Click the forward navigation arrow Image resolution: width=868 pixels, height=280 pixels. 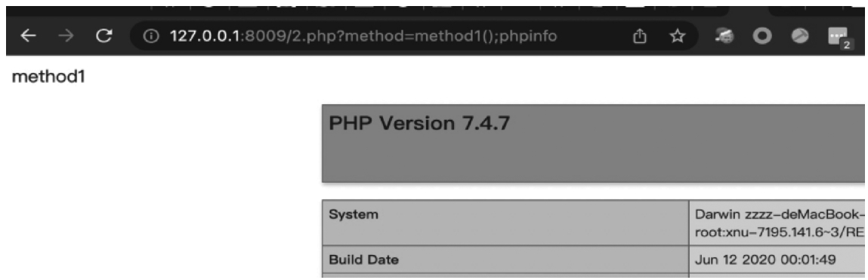pos(65,36)
